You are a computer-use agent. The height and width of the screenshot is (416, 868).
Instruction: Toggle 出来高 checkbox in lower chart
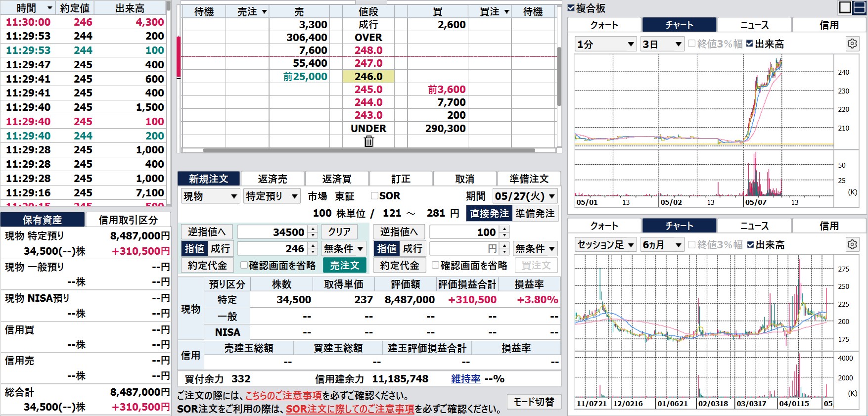pos(750,244)
